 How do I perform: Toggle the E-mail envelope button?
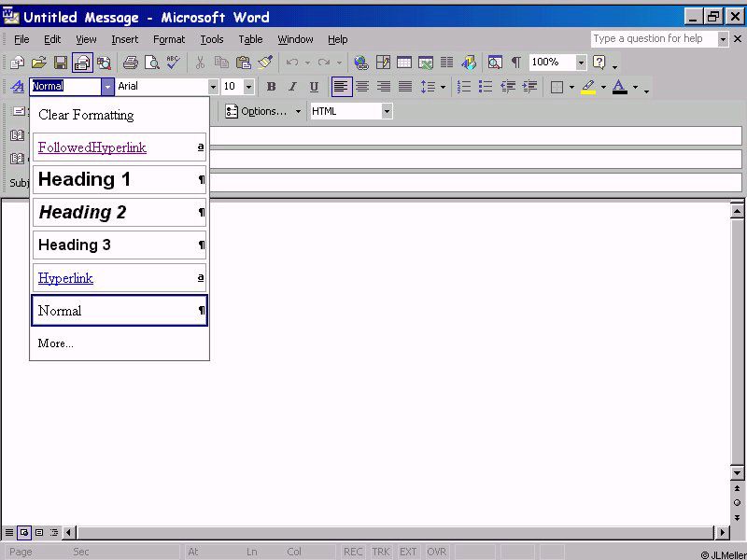click(82, 63)
